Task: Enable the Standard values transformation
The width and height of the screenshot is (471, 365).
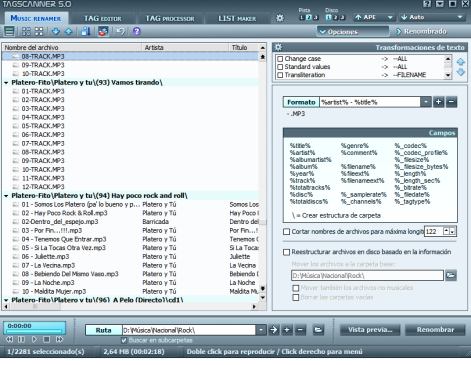Action: pyautogui.click(x=280, y=67)
